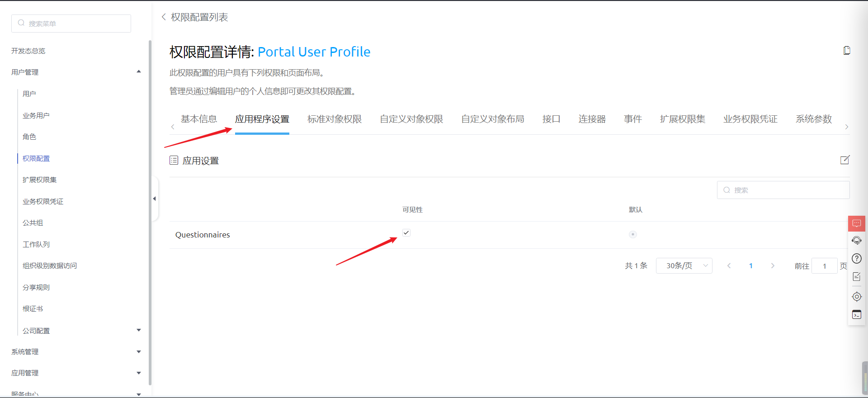This screenshot has height=398, width=868.
Task: Select the 应用程序设置 tab
Action: click(x=262, y=119)
